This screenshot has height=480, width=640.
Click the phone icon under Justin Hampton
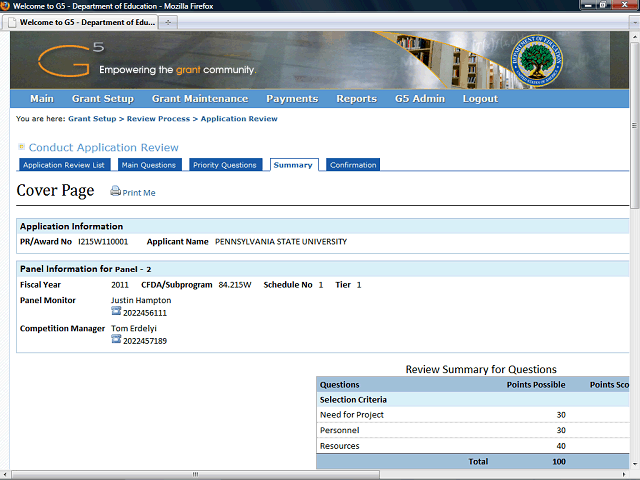point(116,313)
